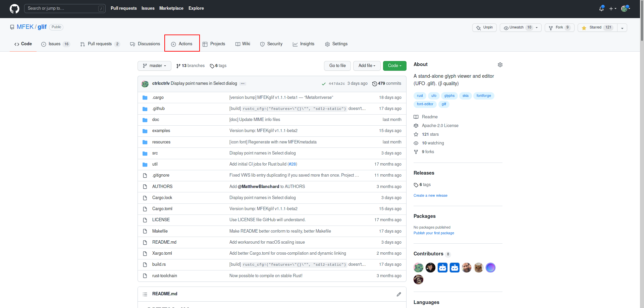The height and width of the screenshot is (308, 644).
Task: Click the glif repository name link
Action: click(42, 27)
